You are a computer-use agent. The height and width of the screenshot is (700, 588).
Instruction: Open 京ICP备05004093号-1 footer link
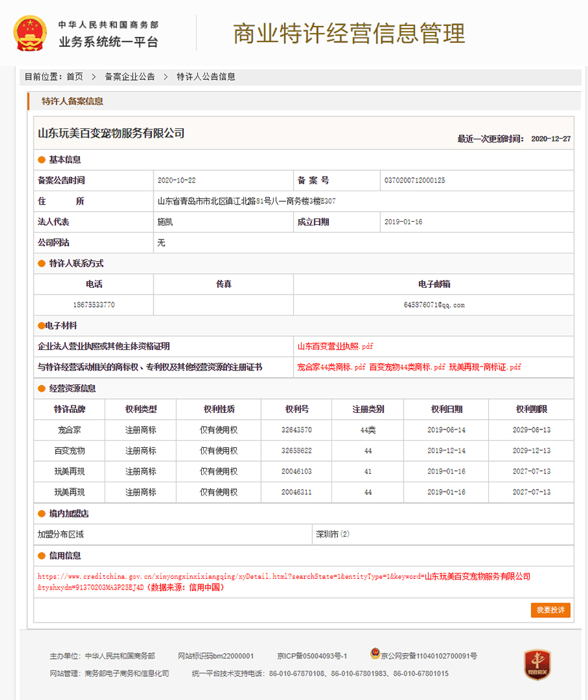tap(312, 656)
